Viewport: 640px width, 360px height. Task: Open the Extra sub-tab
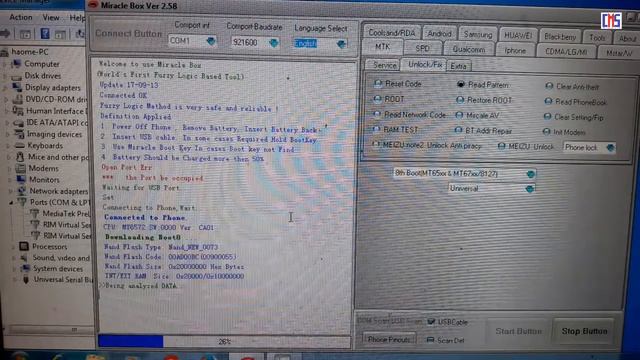click(458, 66)
